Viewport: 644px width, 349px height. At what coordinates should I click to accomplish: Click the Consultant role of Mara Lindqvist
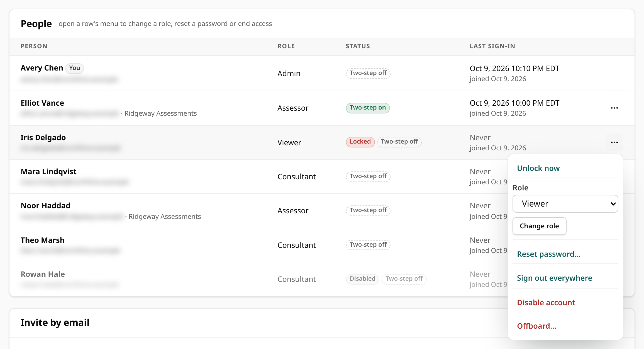pyautogui.click(x=297, y=176)
